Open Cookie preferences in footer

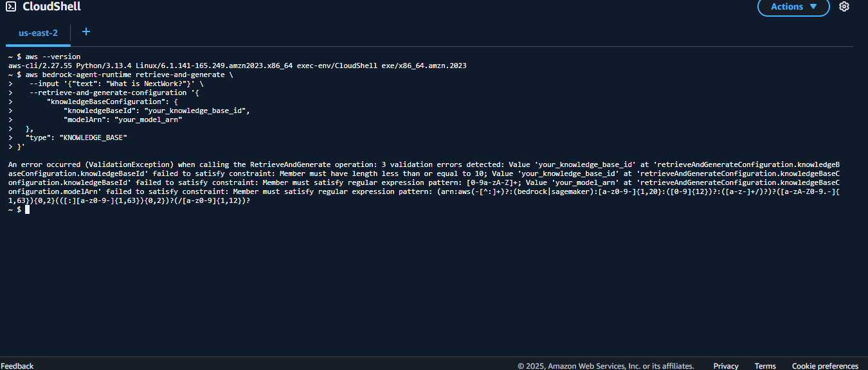click(x=825, y=366)
